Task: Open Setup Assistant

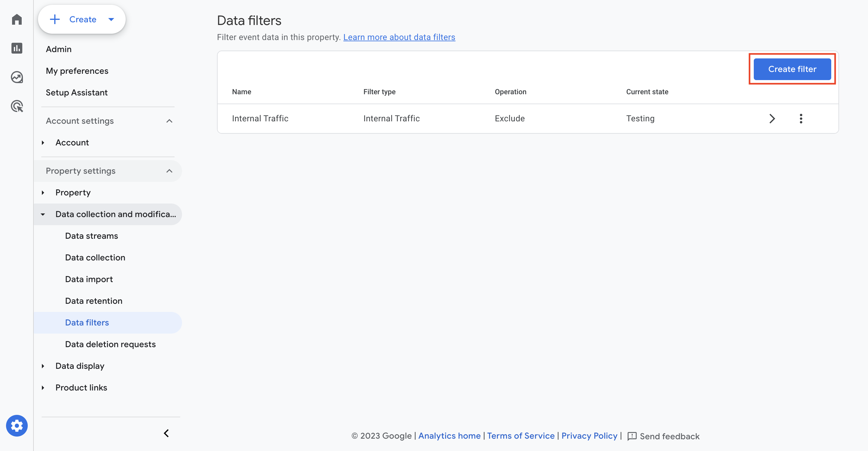Action: click(77, 92)
